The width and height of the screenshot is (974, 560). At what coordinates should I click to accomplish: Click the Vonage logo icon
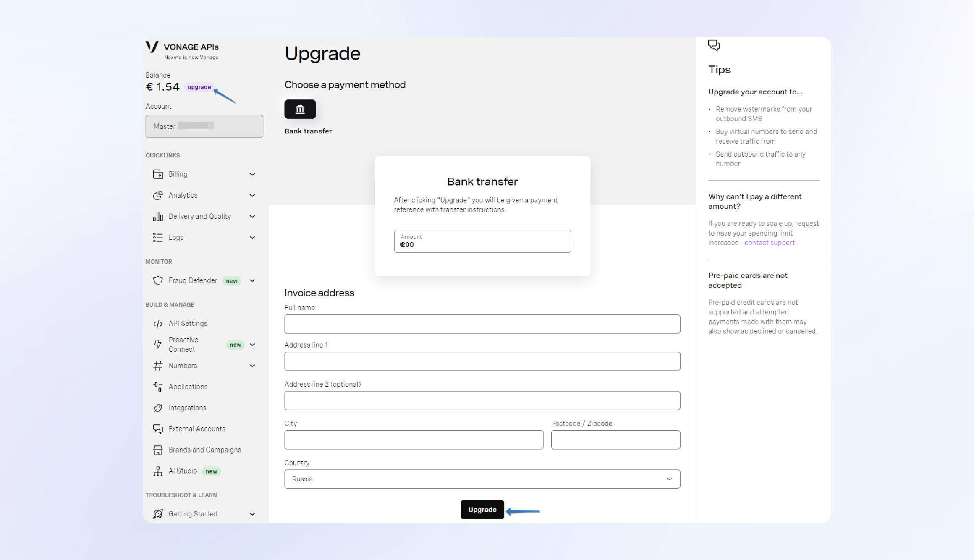[x=152, y=47]
